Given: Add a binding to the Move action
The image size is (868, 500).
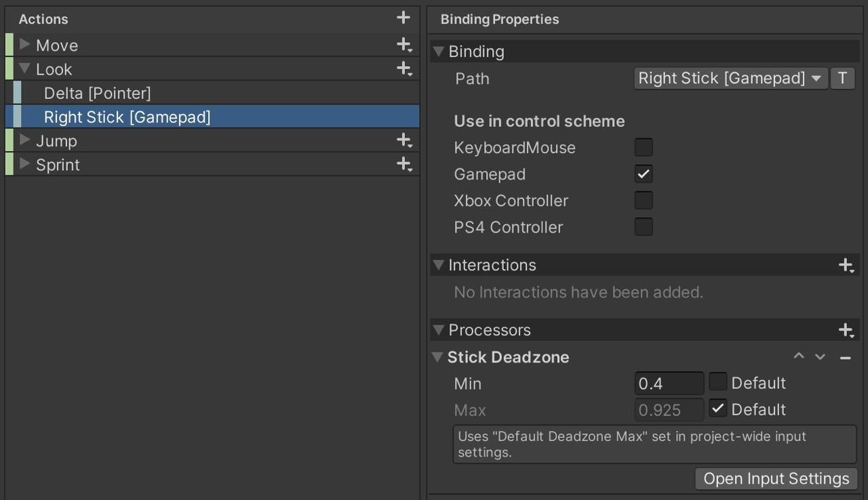Looking at the screenshot, I should tap(403, 45).
